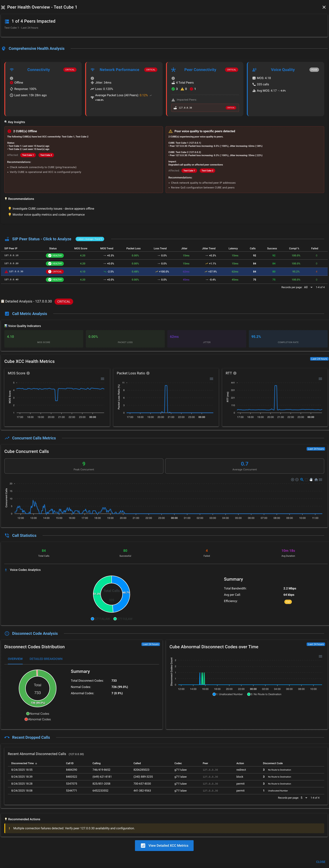This screenshot has height=868, width=329.
Task: Click the Disconnect Code Analysis alert icon
Action: 7,633
